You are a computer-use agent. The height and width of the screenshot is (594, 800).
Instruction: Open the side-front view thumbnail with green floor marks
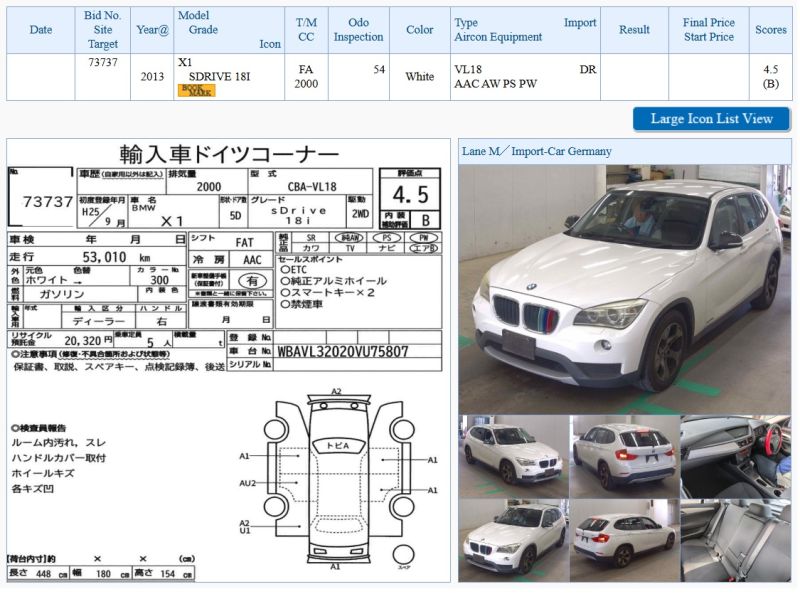[513, 456]
